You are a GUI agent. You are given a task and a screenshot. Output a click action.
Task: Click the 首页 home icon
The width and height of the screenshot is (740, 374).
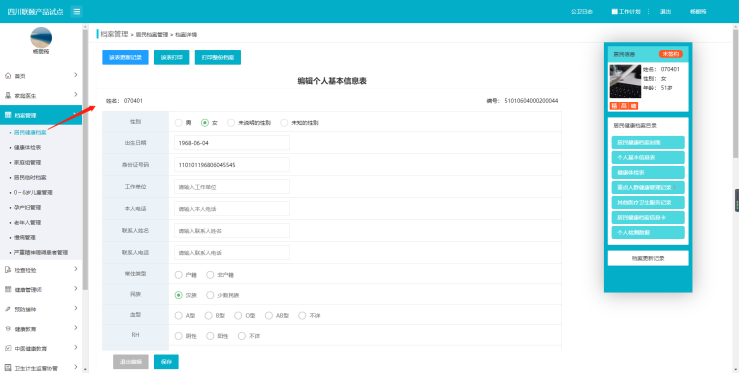(x=8, y=76)
